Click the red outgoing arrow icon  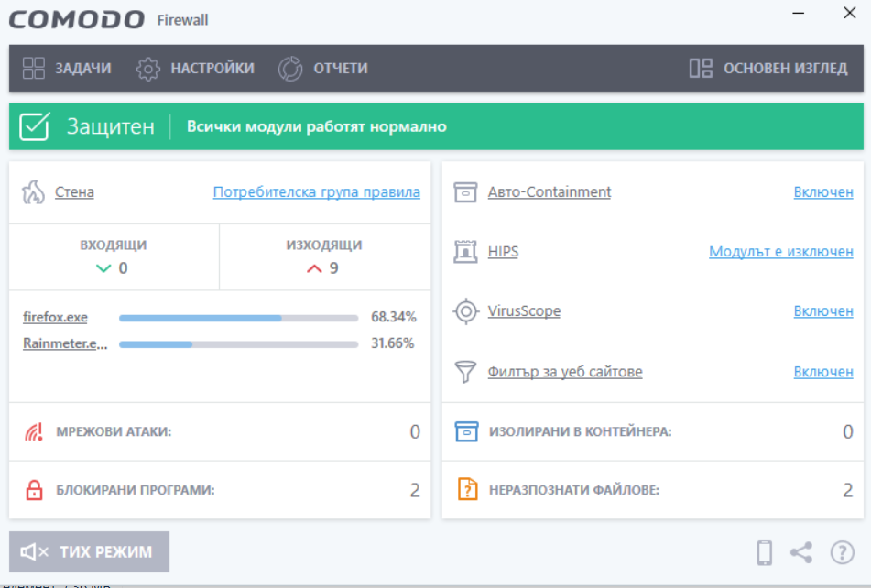(x=314, y=268)
